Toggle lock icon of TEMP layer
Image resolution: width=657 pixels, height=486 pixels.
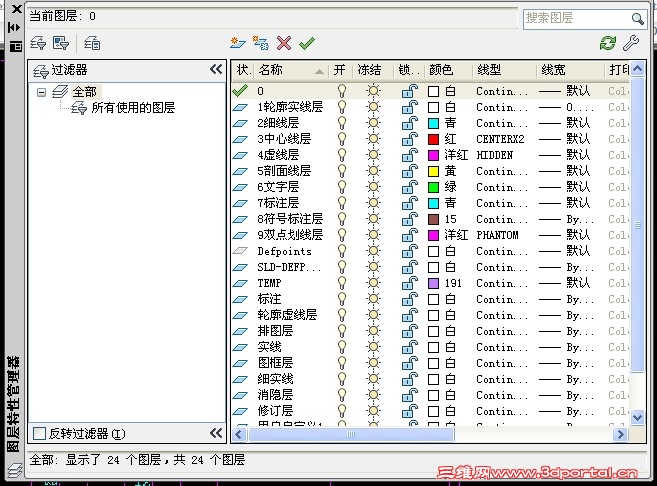(x=410, y=283)
